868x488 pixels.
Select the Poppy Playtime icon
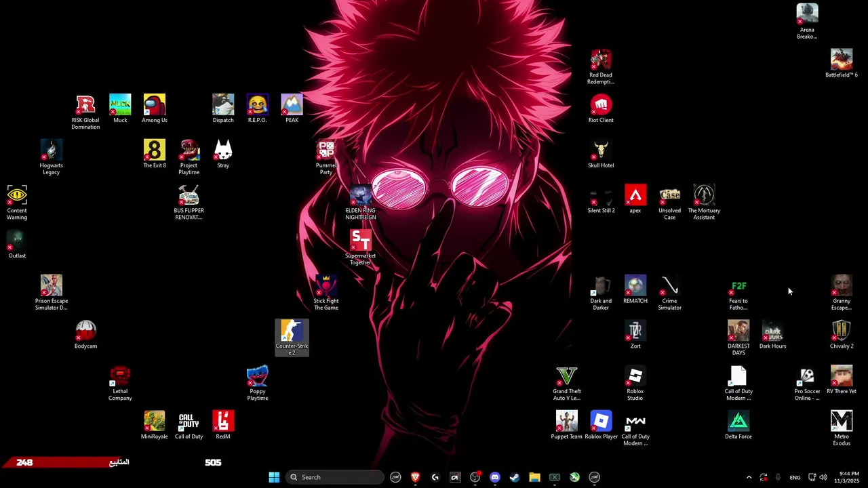258,383
